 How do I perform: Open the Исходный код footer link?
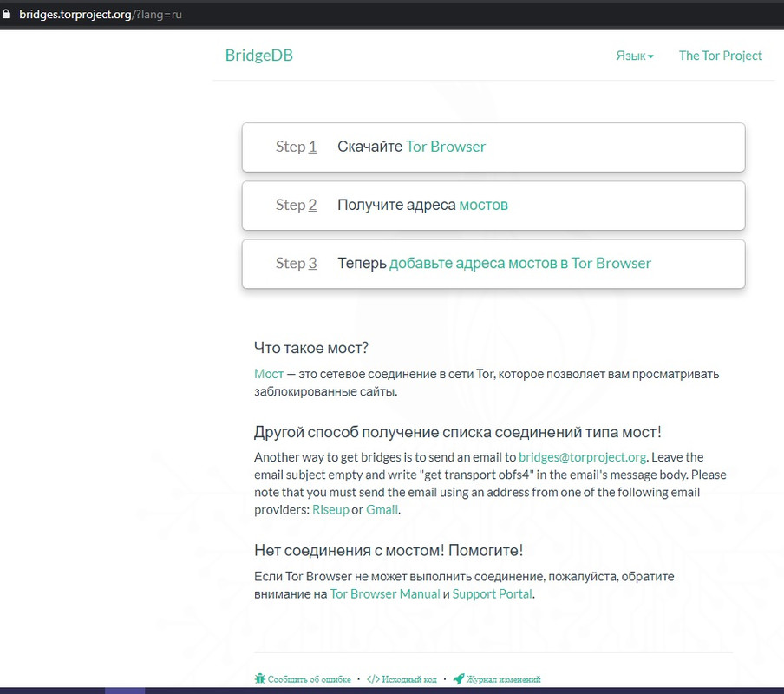(x=409, y=679)
